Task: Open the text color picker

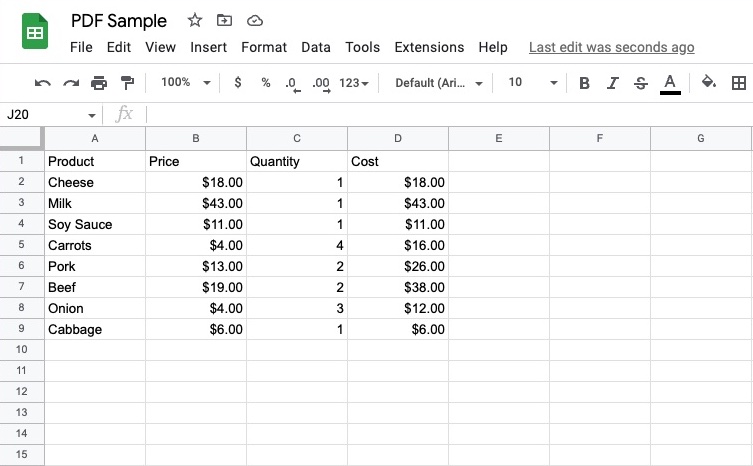Action: (x=670, y=83)
